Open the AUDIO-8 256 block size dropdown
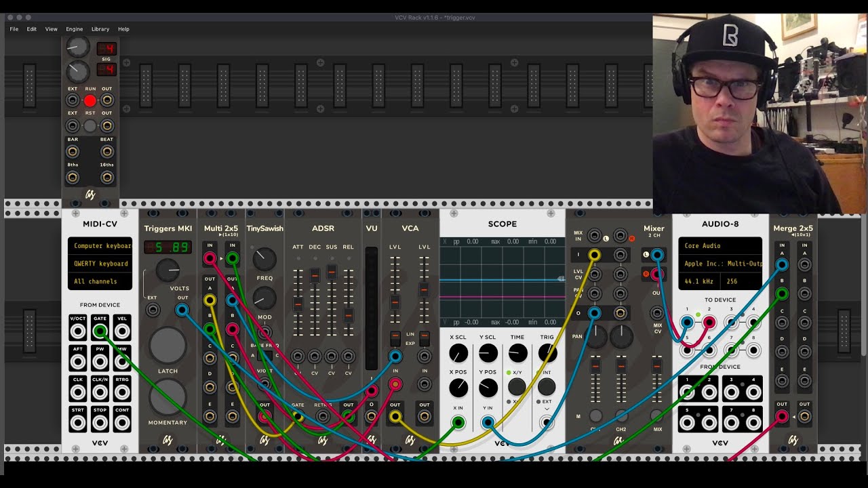The height and width of the screenshot is (488, 868). 743,281
